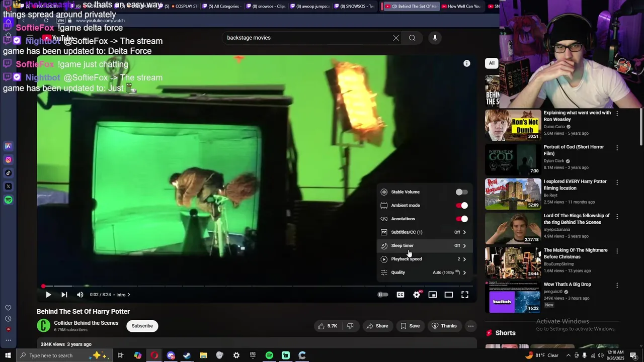This screenshot has height=362, width=644.
Task: Open Collider Behind the Scenes channel link
Action: pyautogui.click(x=86, y=323)
